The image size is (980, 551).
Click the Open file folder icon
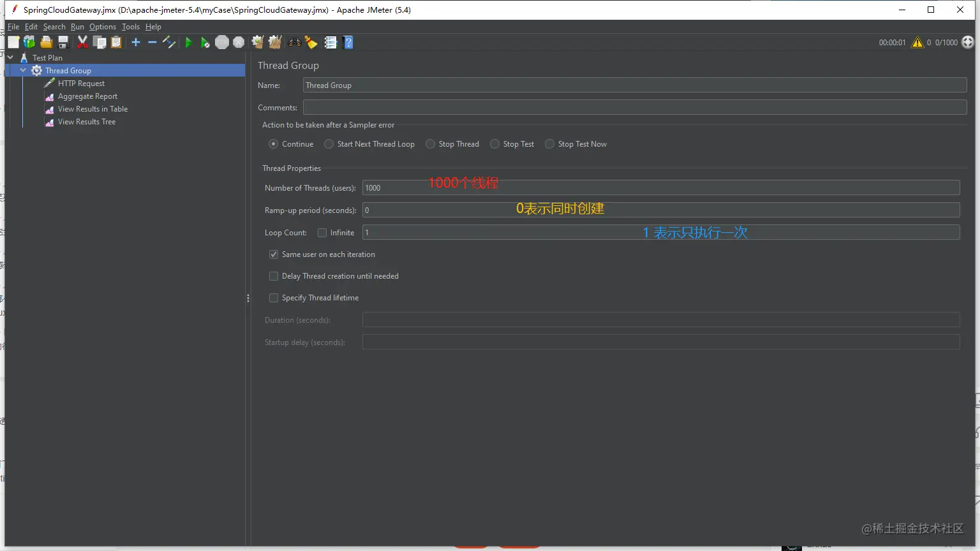pyautogui.click(x=46, y=42)
